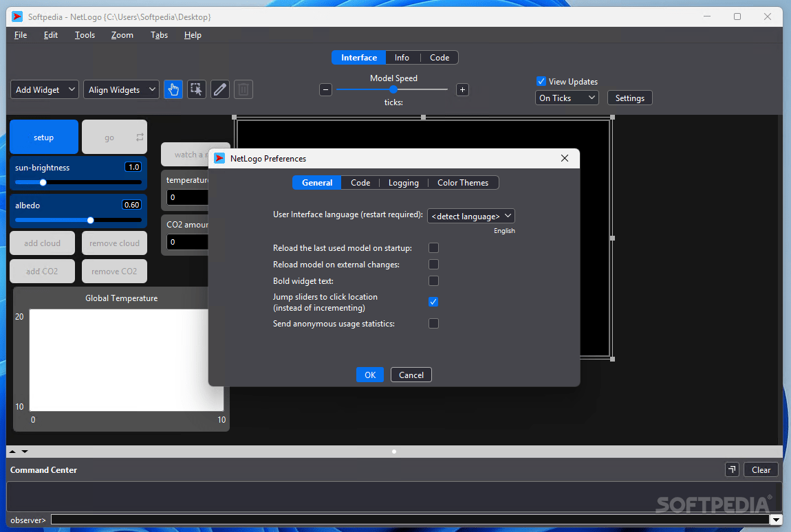Switch to the Info tab

[402, 58]
